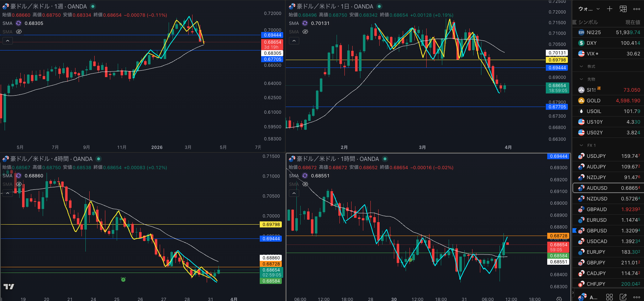Screen dimensions: 644x301
Task: Add a symbol to the watchlist with plus icon
Action: (x=609, y=9)
